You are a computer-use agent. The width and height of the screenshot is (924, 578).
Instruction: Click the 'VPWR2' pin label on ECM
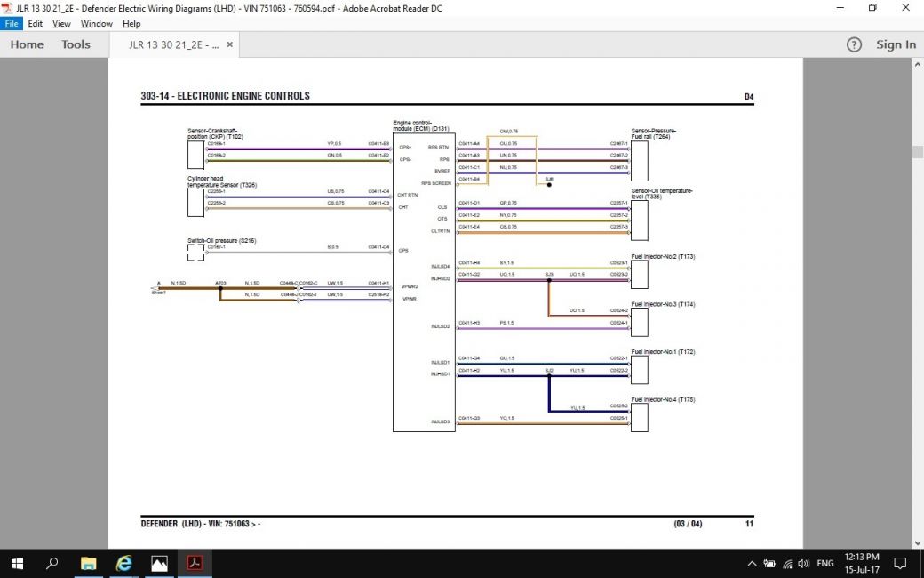pos(410,286)
